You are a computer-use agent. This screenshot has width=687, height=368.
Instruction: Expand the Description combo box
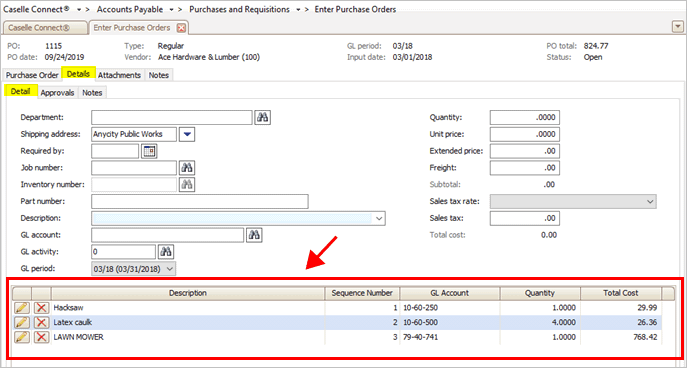click(x=379, y=218)
